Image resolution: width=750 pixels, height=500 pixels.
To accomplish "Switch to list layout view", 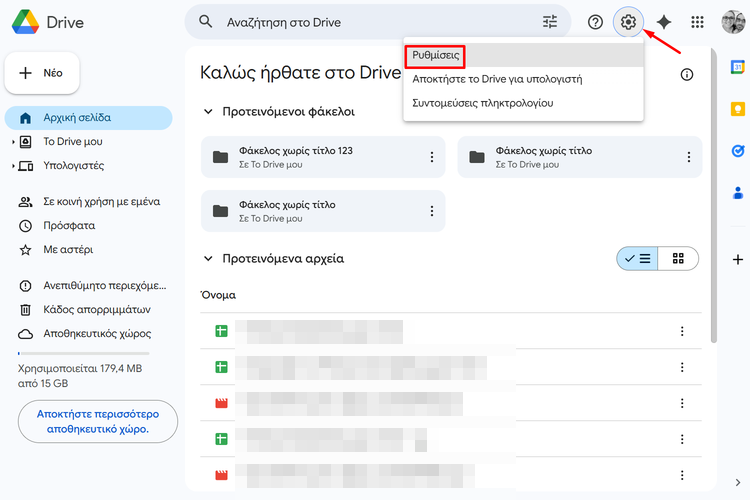I will (637, 259).
